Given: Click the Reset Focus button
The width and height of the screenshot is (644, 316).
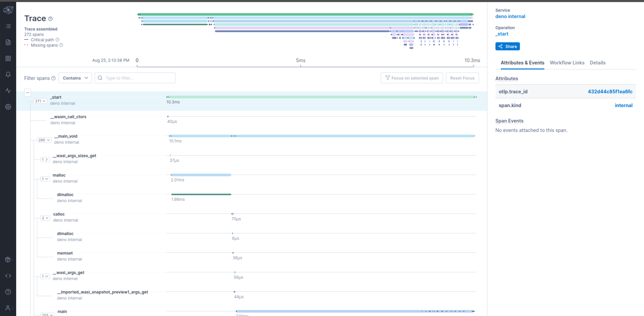Looking at the screenshot, I should tap(462, 78).
